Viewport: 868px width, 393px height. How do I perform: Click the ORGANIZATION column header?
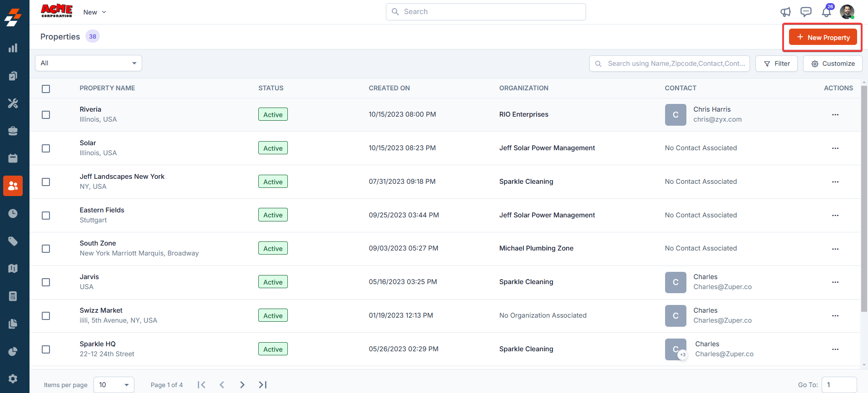coord(524,88)
